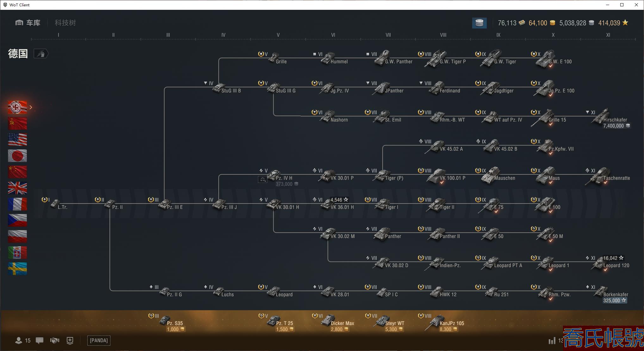Click the currency reserves stack icon

tap(479, 23)
